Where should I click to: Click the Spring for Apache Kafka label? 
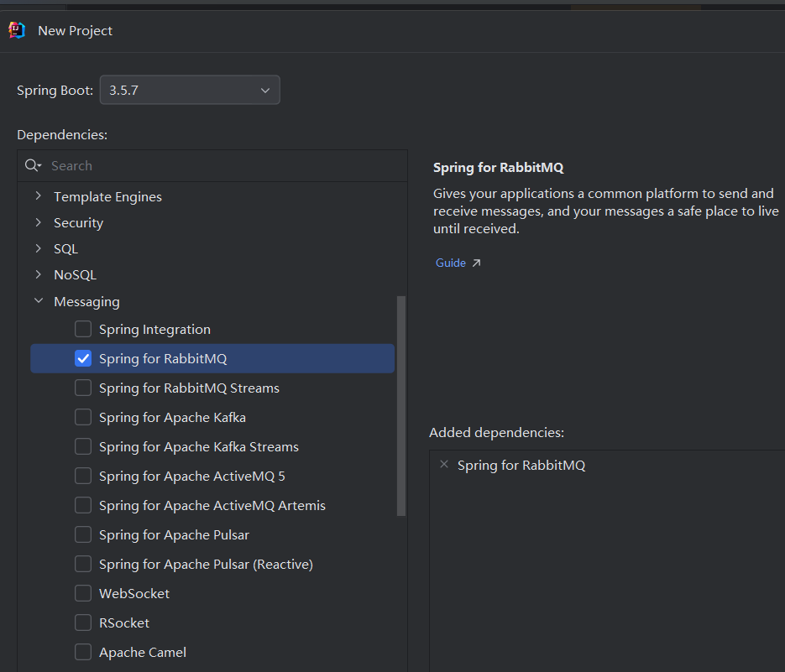pyautogui.click(x=172, y=417)
